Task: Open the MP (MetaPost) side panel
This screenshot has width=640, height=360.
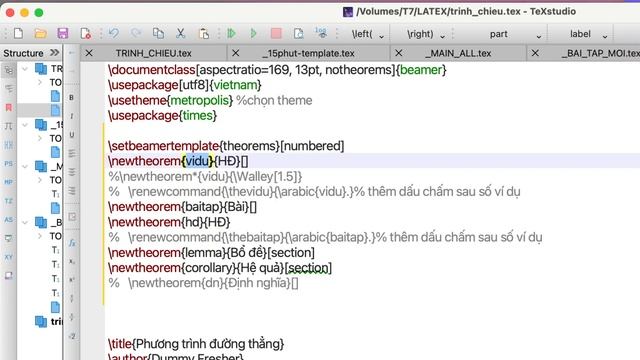Action: [9, 182]
